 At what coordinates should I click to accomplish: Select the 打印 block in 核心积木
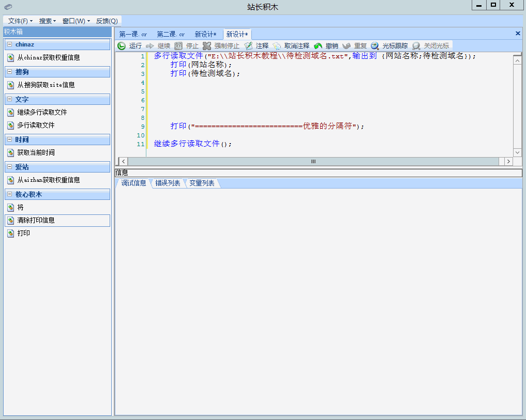click(24, 234)
